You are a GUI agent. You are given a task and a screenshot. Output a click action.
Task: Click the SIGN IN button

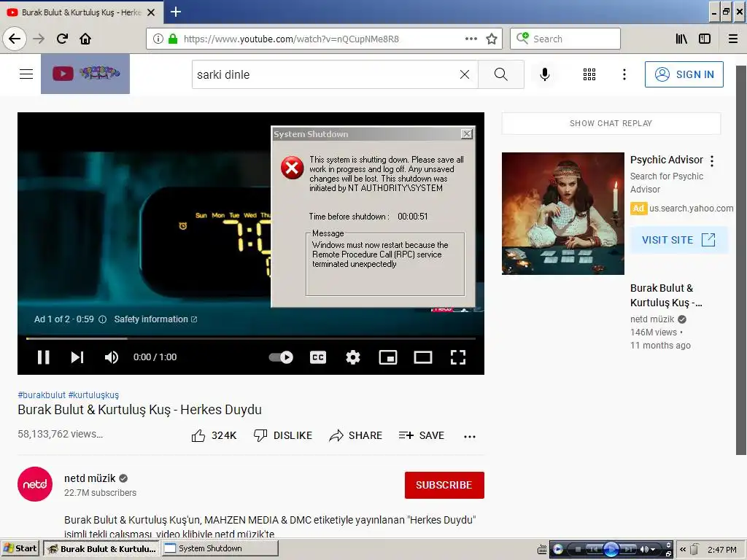(x=684, y=74)
